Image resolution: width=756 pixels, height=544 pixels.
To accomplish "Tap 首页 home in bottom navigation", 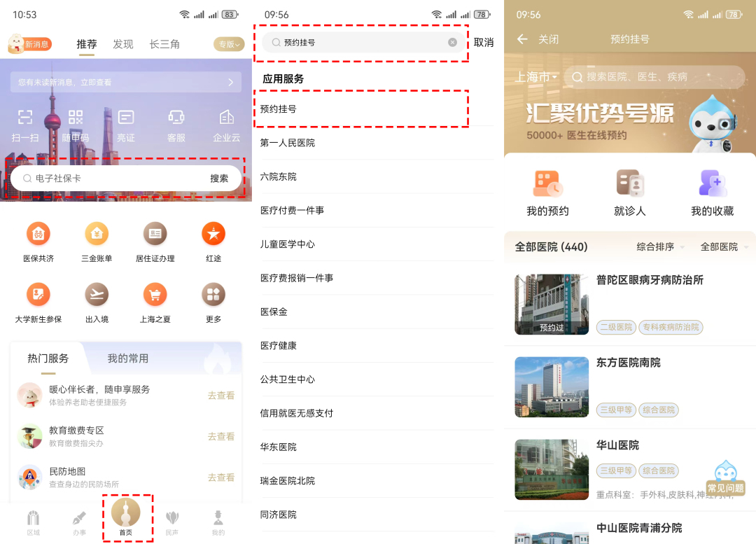I will click(x=126, y=517).
